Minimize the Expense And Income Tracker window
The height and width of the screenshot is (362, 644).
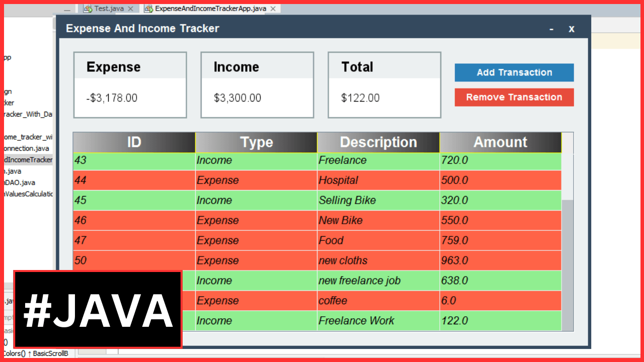tap(551, 29)
